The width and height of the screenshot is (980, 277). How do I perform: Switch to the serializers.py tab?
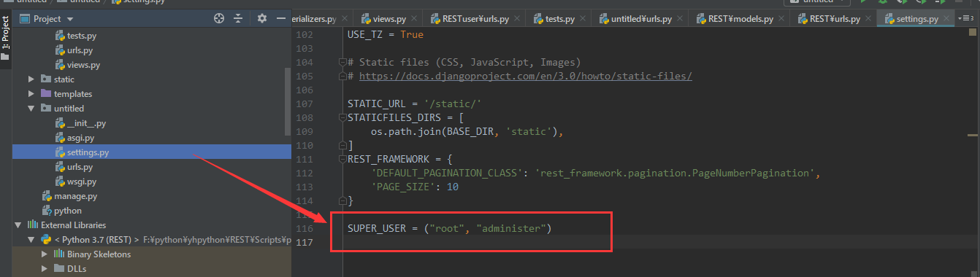point(314,19)
